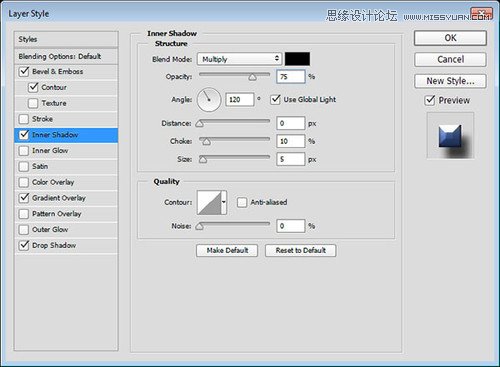Viewport: 500px width, 367px height.
Task: Focus the Angle value field
Action: (240, 99)
